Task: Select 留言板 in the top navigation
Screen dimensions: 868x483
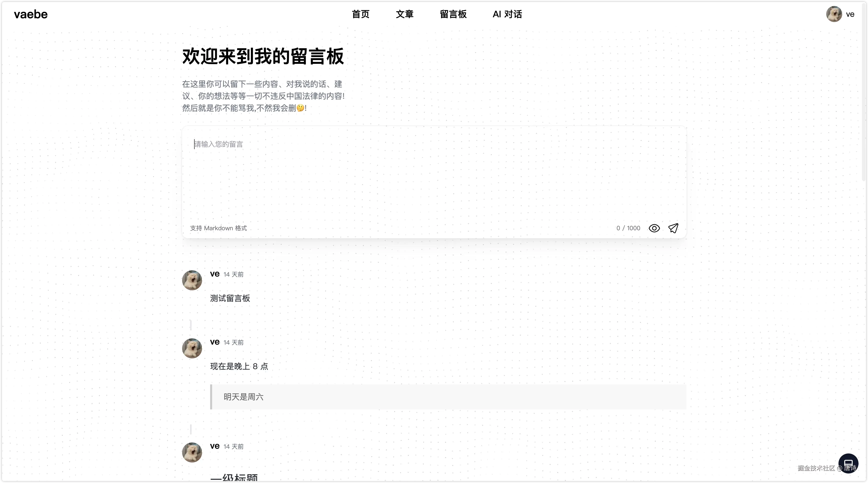Action: pyautogui.click(x=453, y=14)
